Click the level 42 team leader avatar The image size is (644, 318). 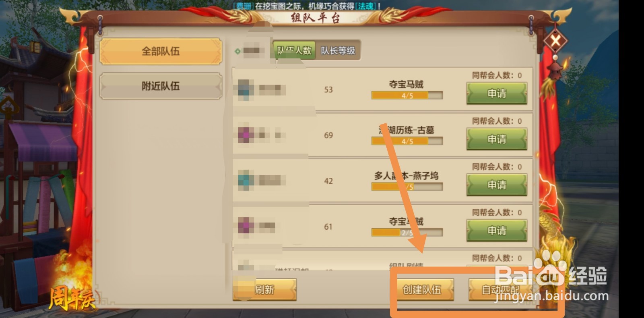[246, 181]
